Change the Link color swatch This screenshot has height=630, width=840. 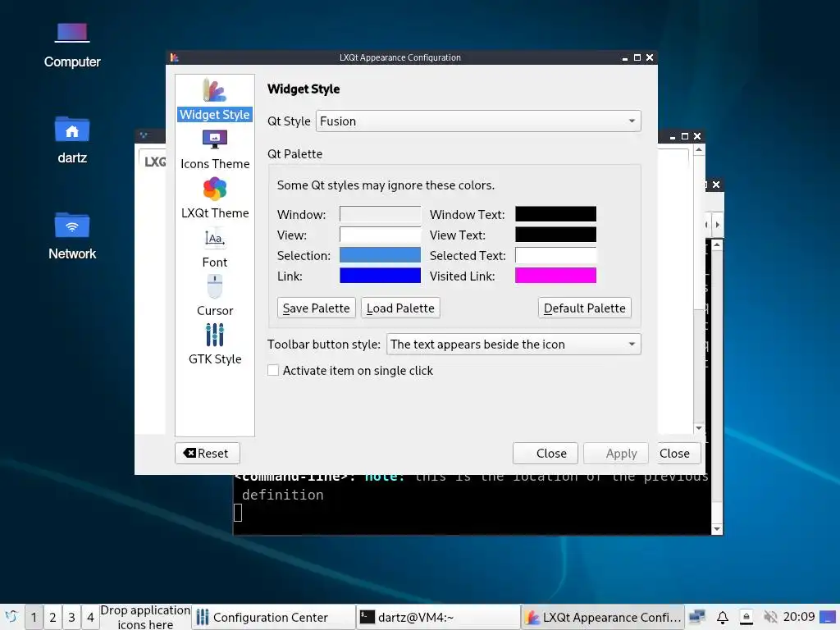tap(380, 276)
